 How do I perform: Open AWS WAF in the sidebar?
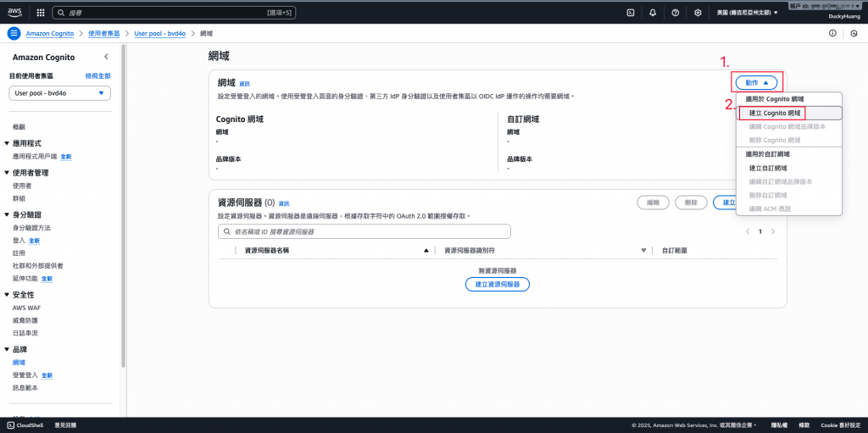(26, 308)
